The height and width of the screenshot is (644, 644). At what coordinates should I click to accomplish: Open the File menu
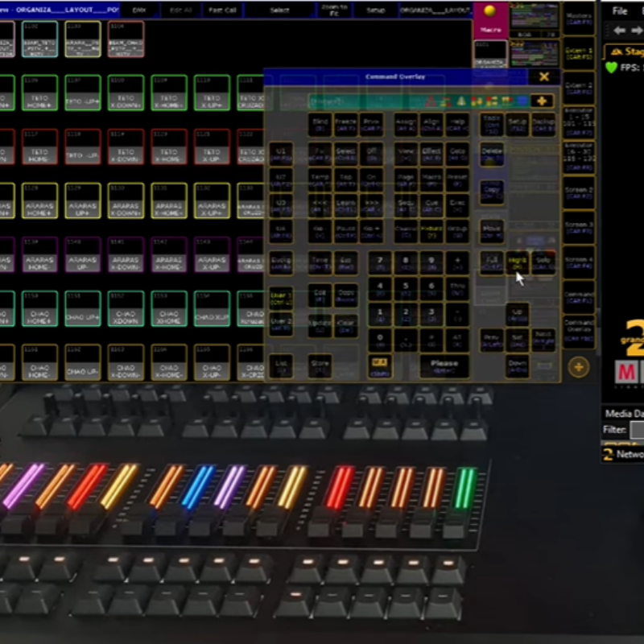[620, 11]
